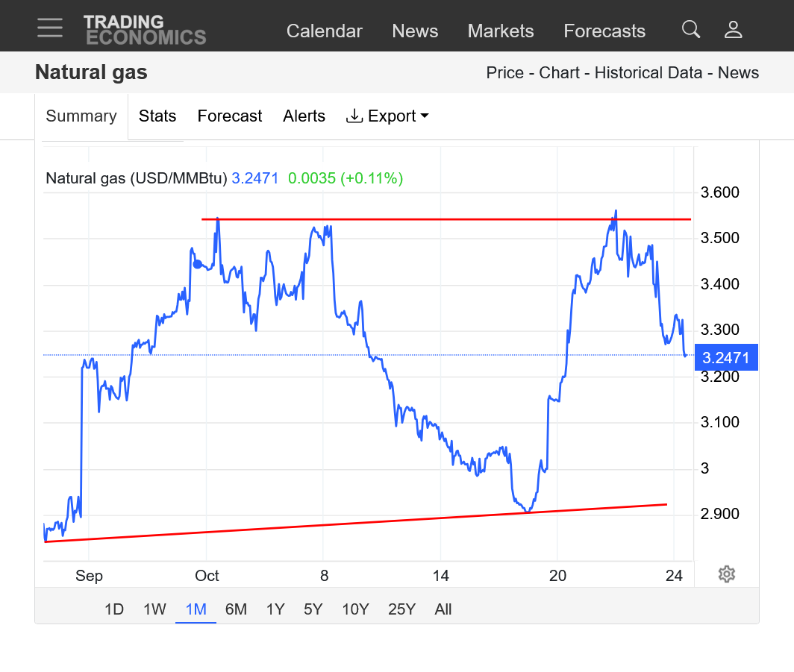Click the search magnifier icon

[691, 29]
